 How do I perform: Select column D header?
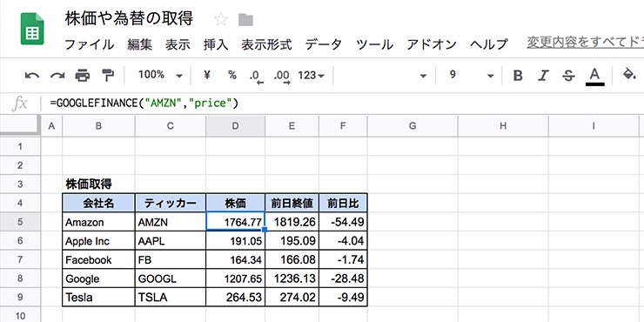click(x=235, y=126)
